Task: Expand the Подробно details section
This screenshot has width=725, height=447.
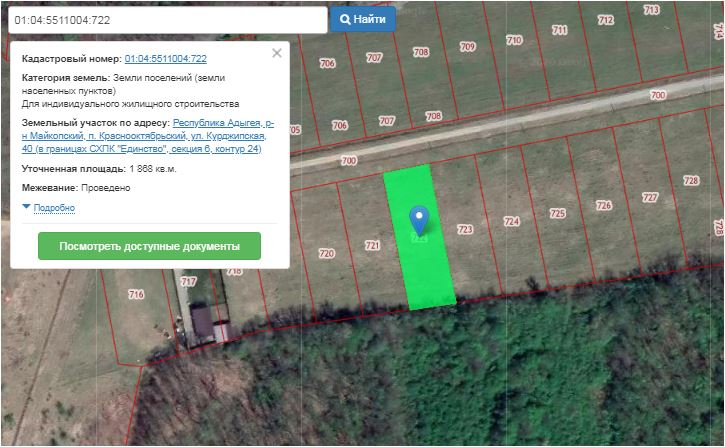Action: [54, 208]
